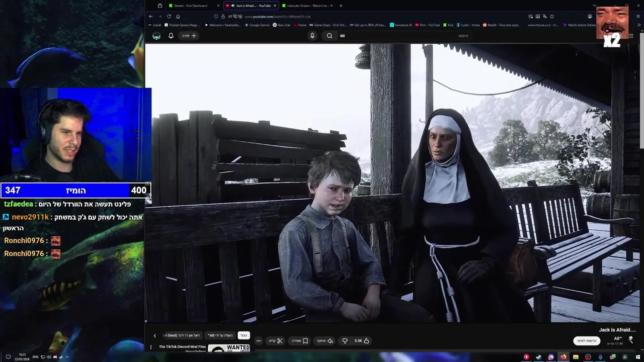Select the 'Jack is Afraid' YouTube tab

point(250,6)
